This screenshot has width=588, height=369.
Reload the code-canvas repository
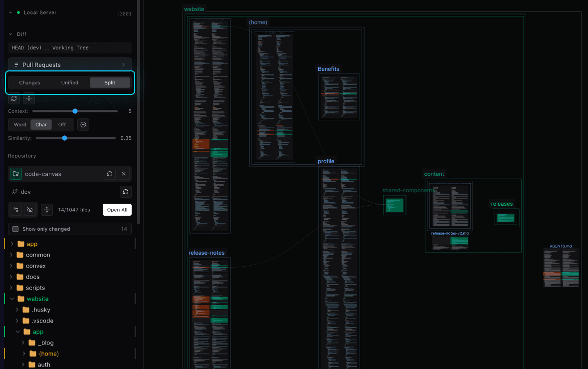110,174
